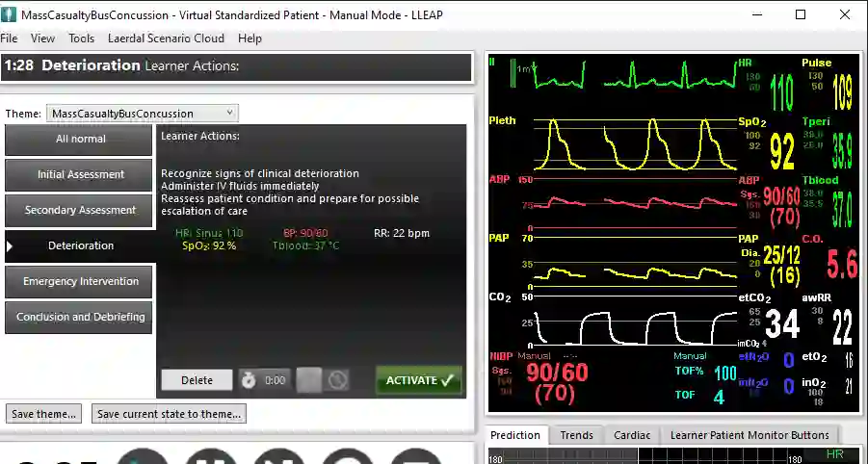Click the TOF% value 100
The width and height of the screenshot is (868, 464).
pyautogui.click(x=724, y=374)
